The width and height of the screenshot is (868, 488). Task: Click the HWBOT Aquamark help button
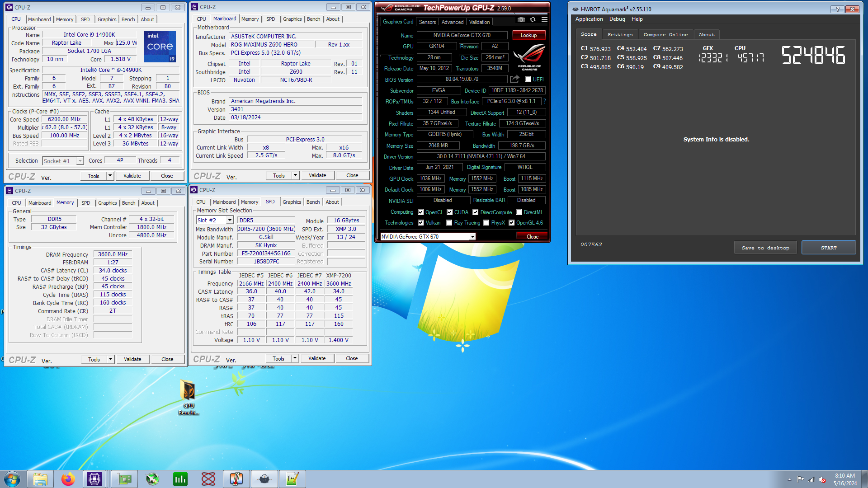click(x=837, y=9)
